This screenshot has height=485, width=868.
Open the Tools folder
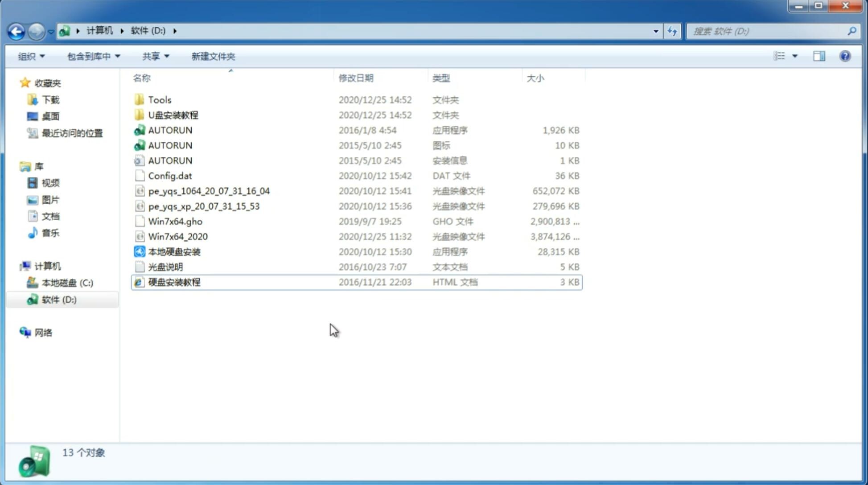(x=159, y=99)
